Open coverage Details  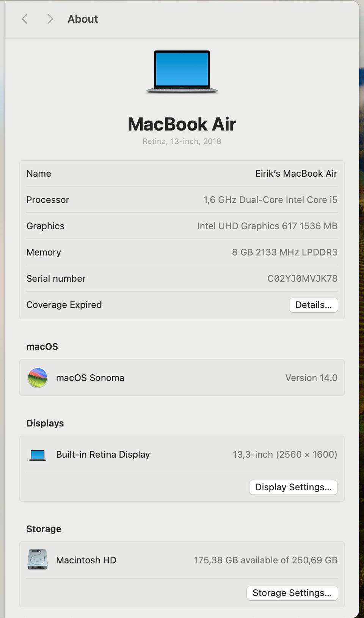[314, 305]
